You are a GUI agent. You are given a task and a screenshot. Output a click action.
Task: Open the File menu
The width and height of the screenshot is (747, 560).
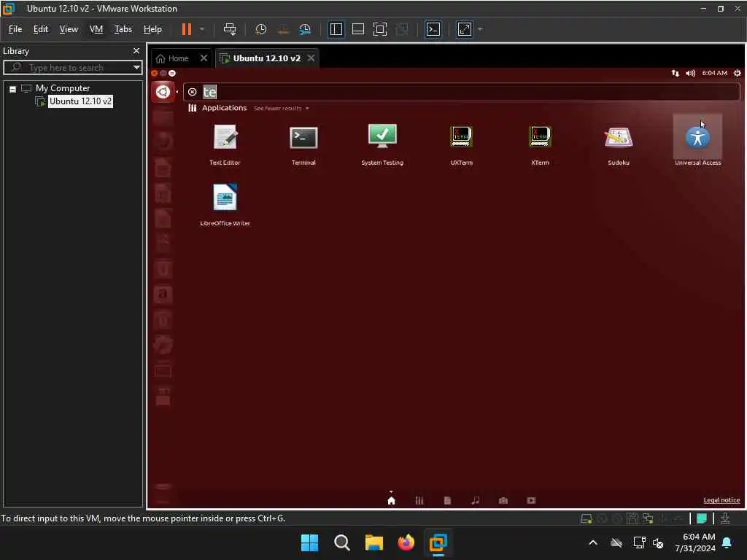click(15, 29)
